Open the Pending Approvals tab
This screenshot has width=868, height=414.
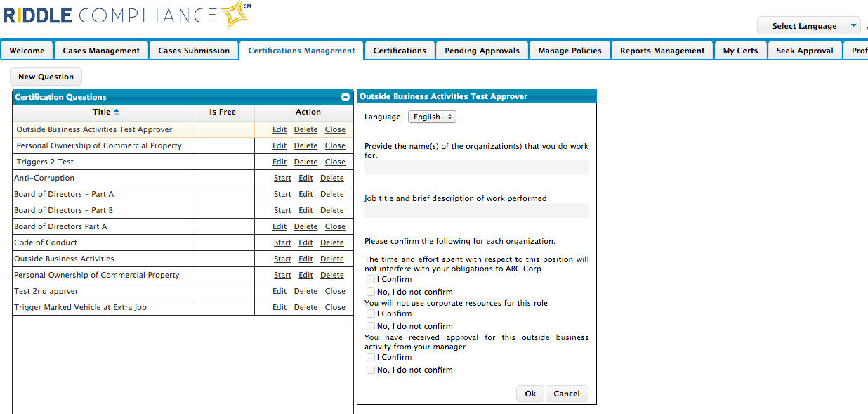[482, 51]
